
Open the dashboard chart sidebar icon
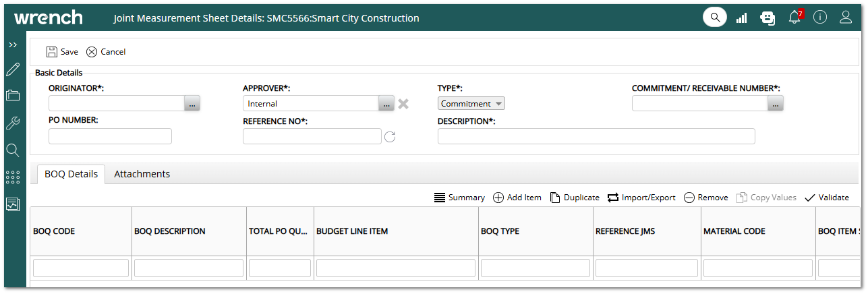(13, 204)
